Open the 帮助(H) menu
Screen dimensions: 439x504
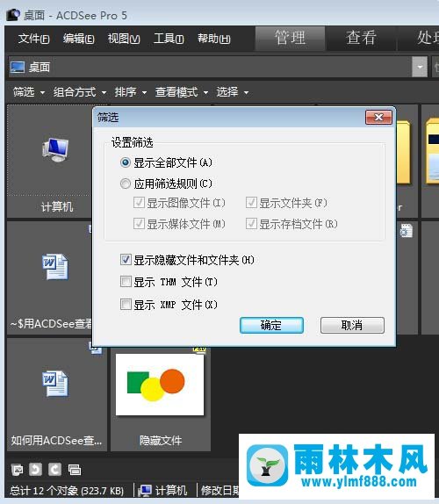click(x=214, y=39)
